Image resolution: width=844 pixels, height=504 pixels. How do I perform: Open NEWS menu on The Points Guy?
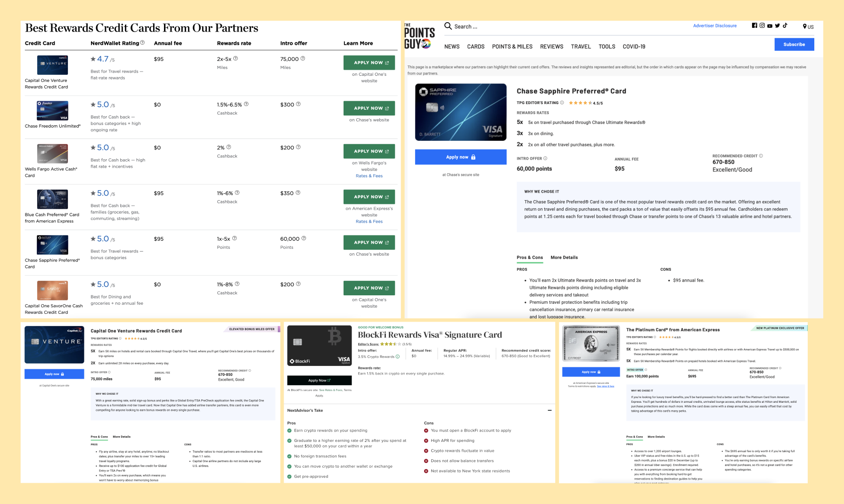452,47
